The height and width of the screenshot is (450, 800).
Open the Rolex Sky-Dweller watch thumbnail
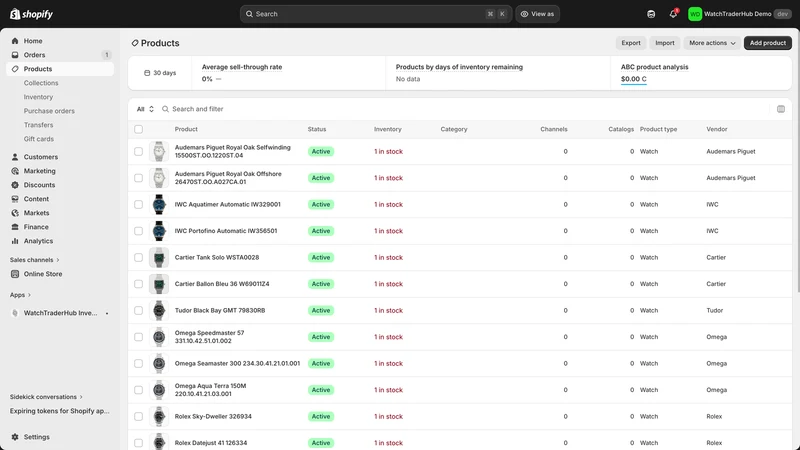click(159, 417)
